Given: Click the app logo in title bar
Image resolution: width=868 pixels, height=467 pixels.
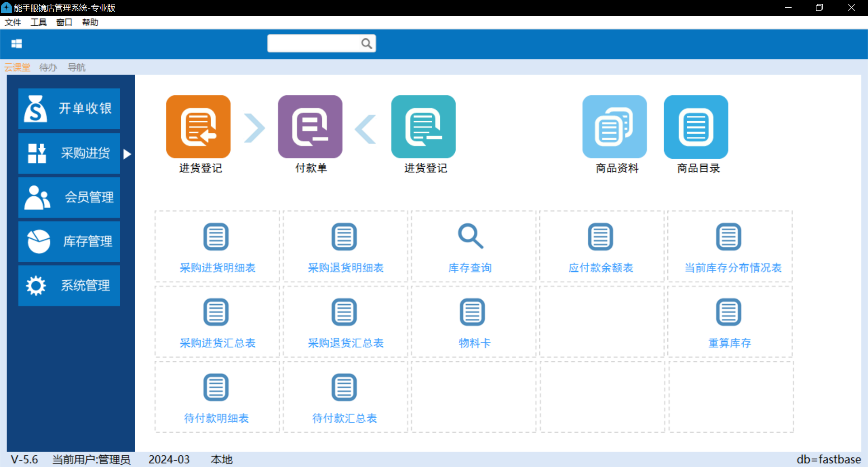Looking at the screenshot, I should click(6, 8).
